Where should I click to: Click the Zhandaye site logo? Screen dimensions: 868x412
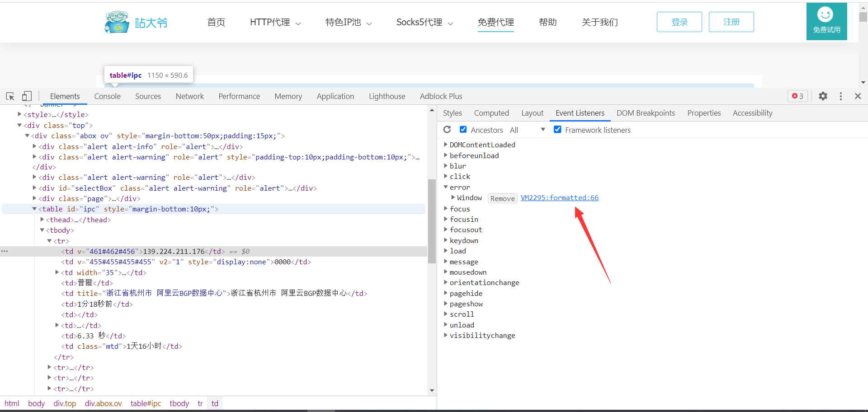[x=136, y=22]
